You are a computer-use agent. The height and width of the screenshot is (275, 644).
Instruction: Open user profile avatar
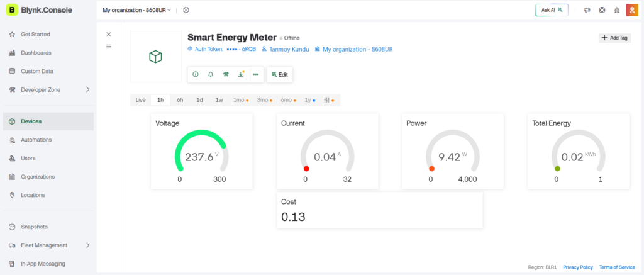click(632, 10)
